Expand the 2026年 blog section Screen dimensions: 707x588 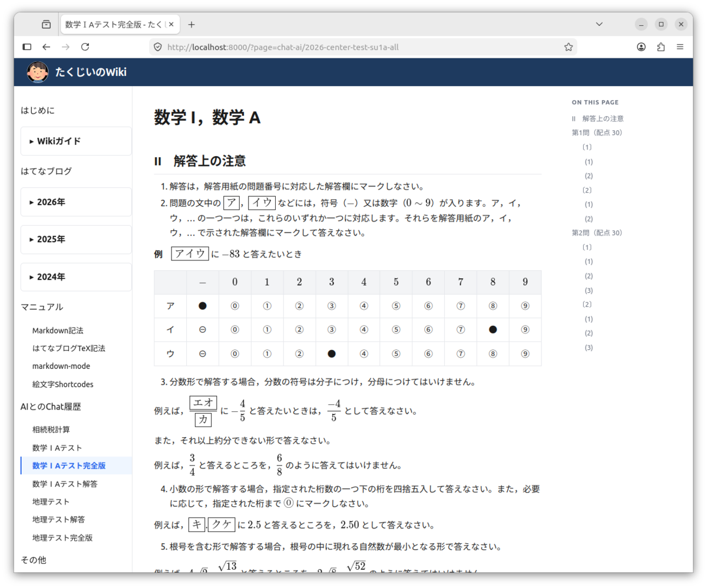pyautogui.click(x=76, y=202)
